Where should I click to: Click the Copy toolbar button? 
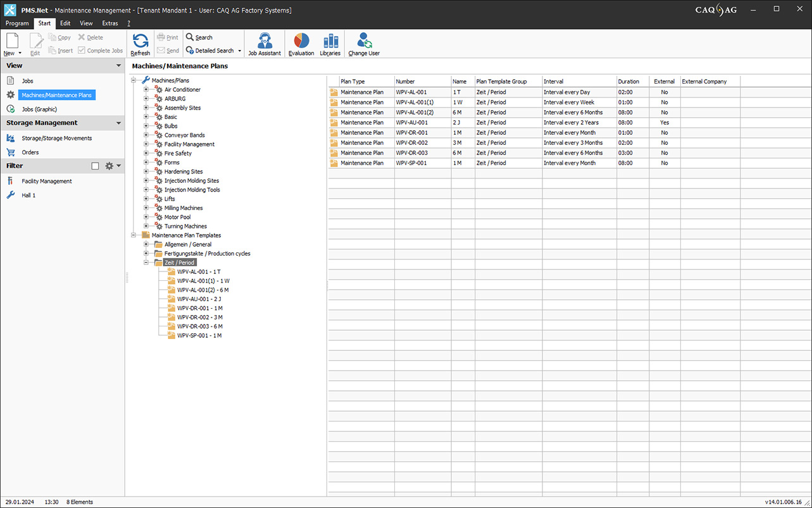[59, 37]
